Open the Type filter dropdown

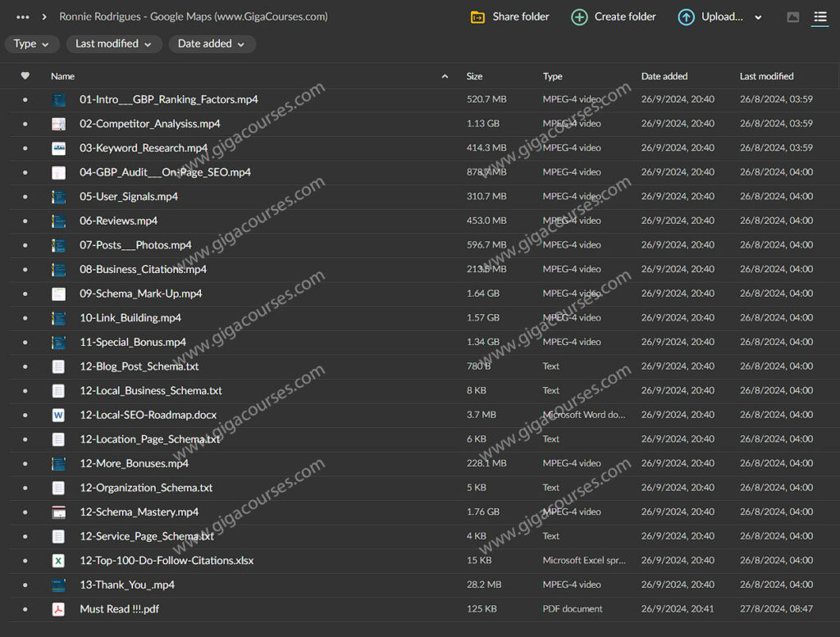(32, 44)
